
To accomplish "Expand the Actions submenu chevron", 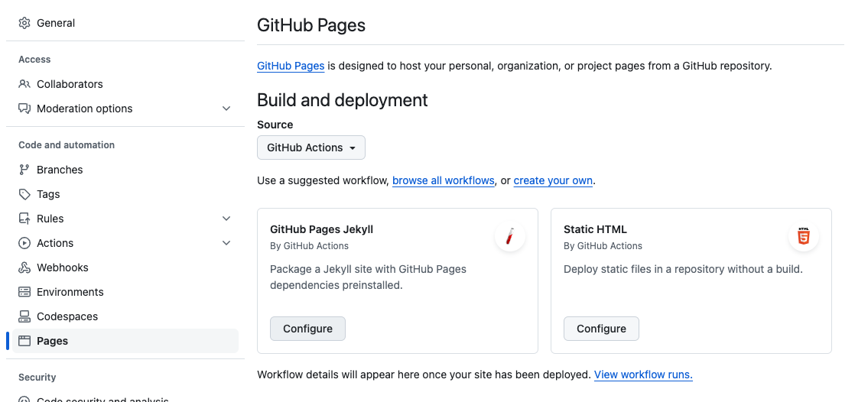I will (226, 243).
